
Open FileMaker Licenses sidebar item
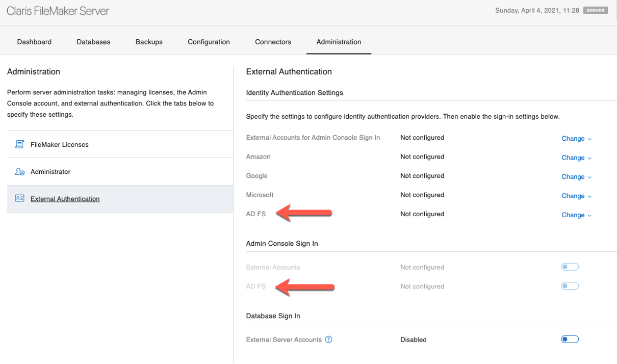pos(120,144)
